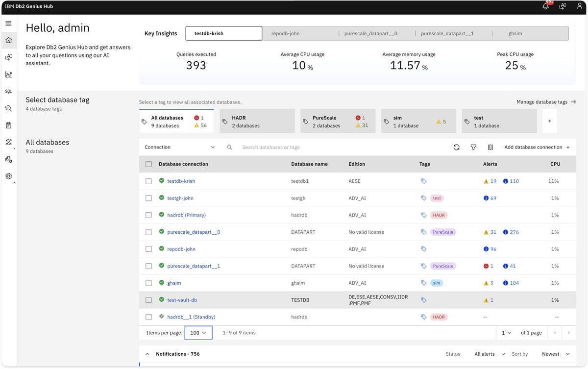Viewport: 588px width, 369px height.
Task: Open the hamburger navigation menu
Action: [8, 24]
